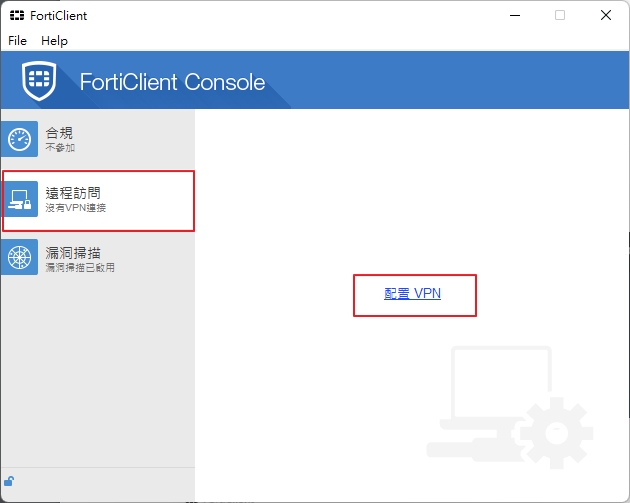Click the FortiClient shield logo
Viewport: 630px width, 503px height.
[x=39, y=81]
